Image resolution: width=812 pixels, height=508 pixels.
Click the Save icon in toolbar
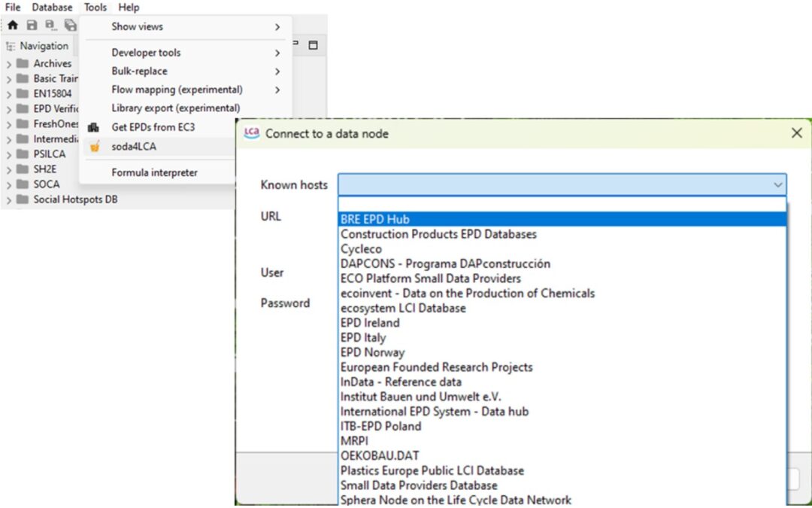coord(32,26)
